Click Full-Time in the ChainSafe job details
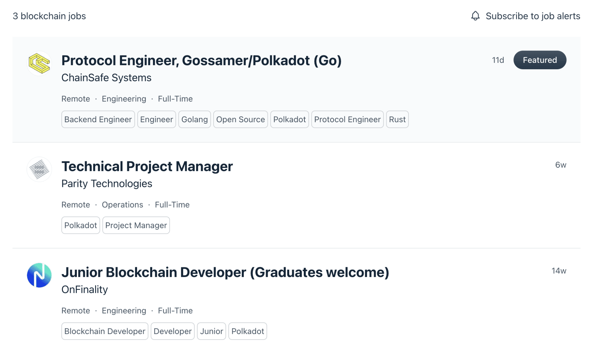The image size is (593, 364). pyautogui.click(x=175, y=99)
